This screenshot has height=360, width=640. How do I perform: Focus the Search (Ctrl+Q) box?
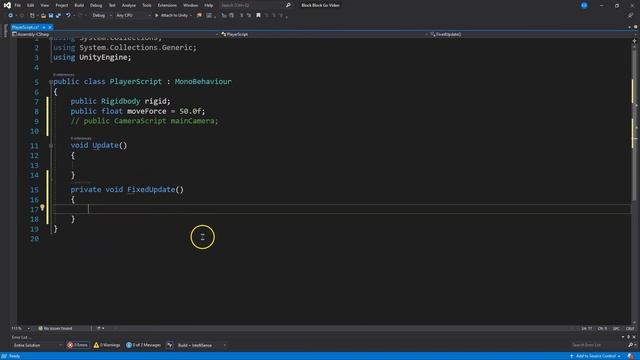pos(251,5)
